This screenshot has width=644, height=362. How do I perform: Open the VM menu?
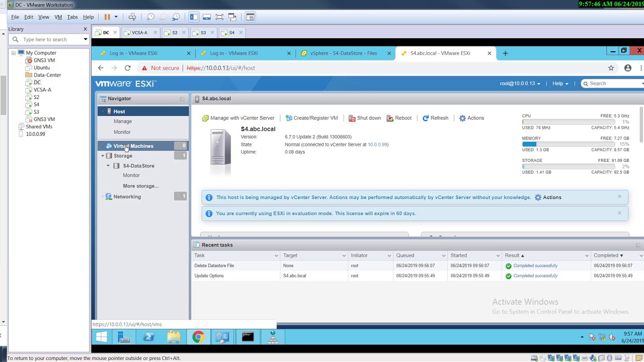(x=58, y=17)
